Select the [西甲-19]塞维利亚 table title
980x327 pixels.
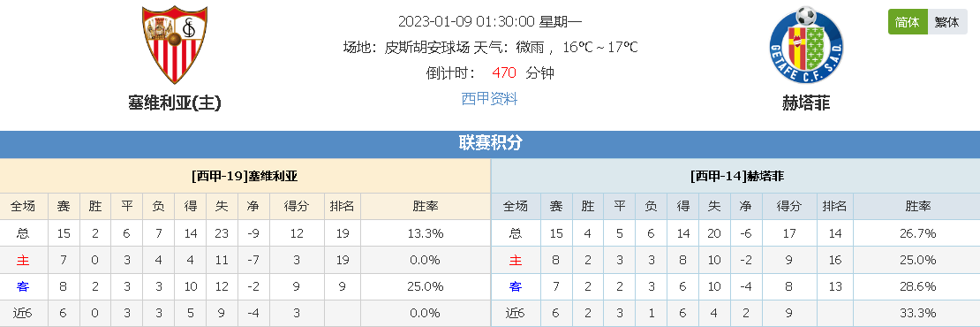click(x=245, y=177)
